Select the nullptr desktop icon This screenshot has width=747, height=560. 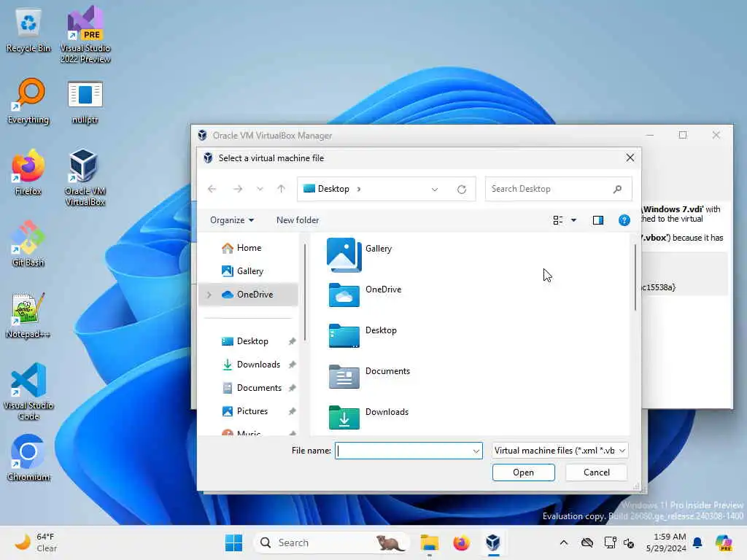click(x=85, y=101)
